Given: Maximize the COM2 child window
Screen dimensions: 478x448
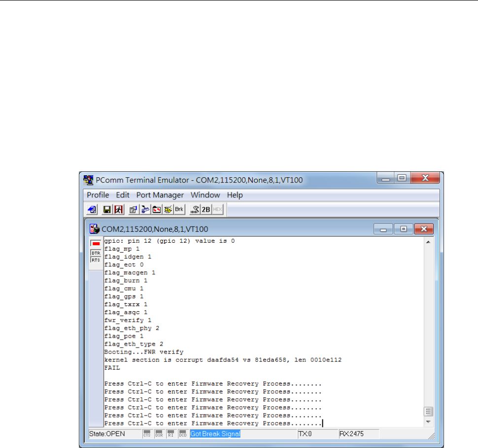Looking at the screenshot, I should click(x=404, y=229).
